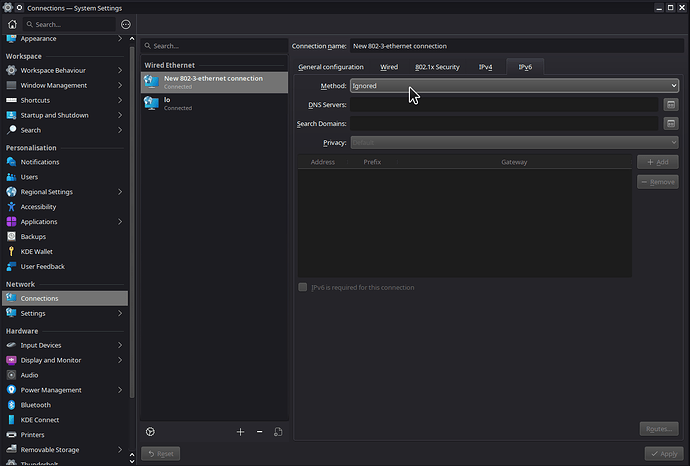Click the Search Domains input field

pyautogui.click(x=504, y=124)
